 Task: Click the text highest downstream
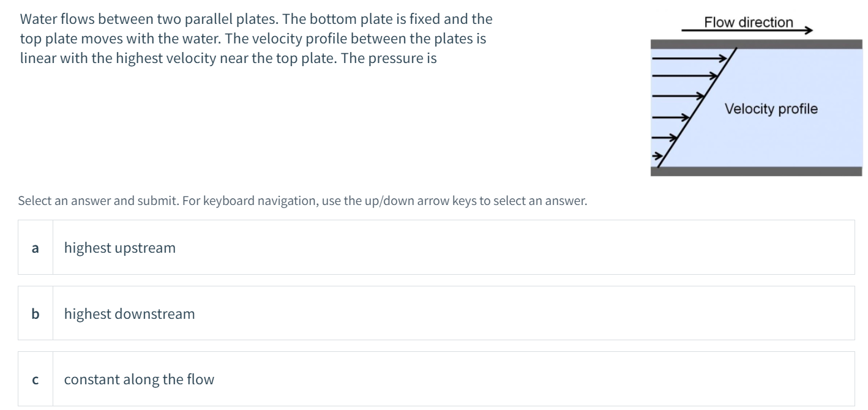tap(129, 314)
